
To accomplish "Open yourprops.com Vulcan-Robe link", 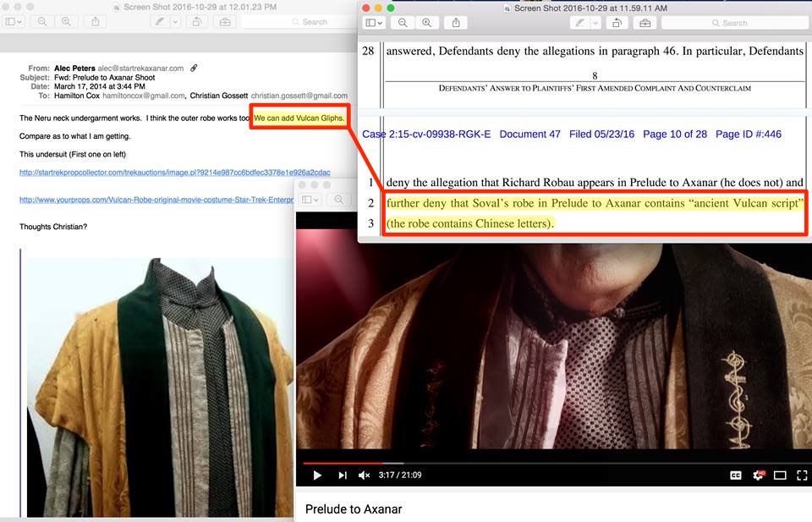I will tap(156, 200).
